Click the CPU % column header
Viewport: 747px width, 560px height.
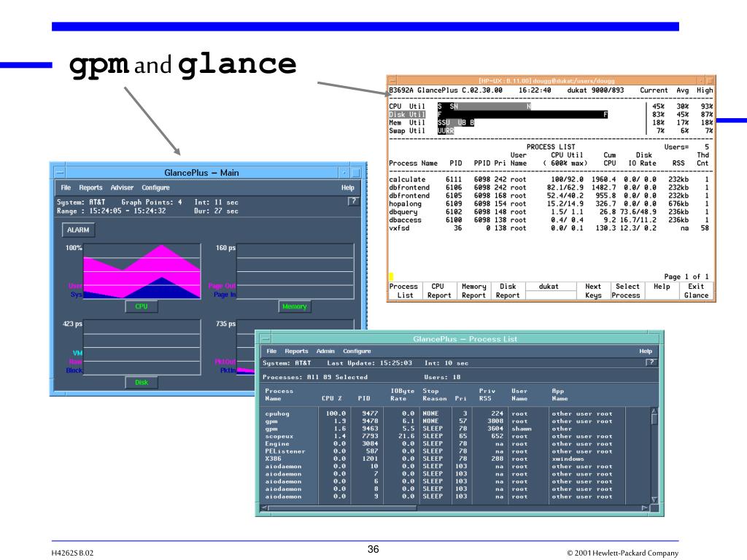pos(332,399)
